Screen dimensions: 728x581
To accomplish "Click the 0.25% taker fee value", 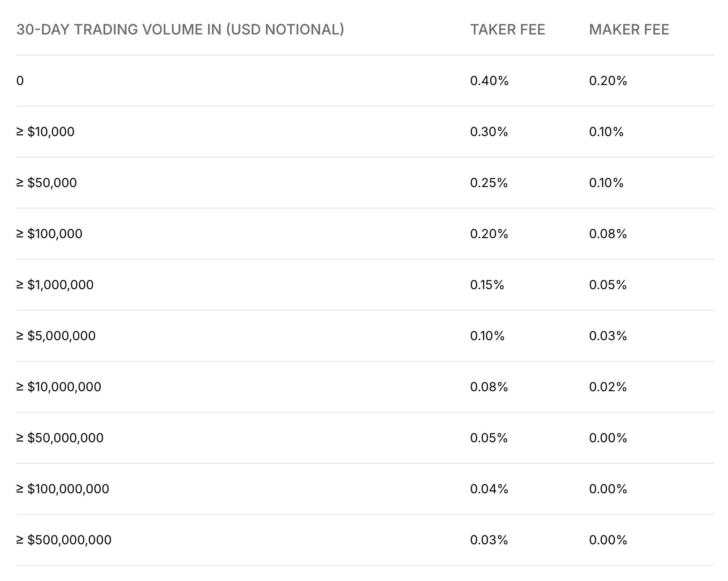I will [x=488, y=183].
